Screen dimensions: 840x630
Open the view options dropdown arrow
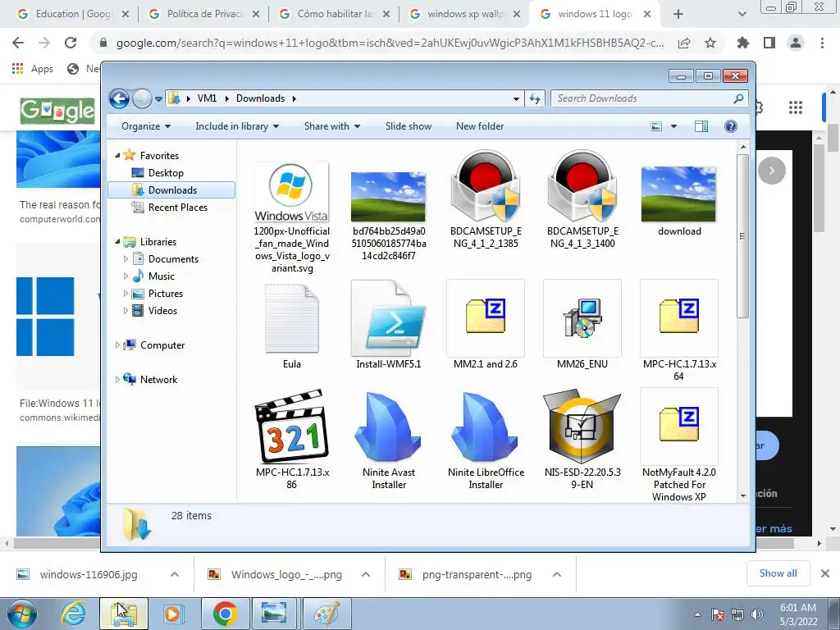tap(674, 126)
